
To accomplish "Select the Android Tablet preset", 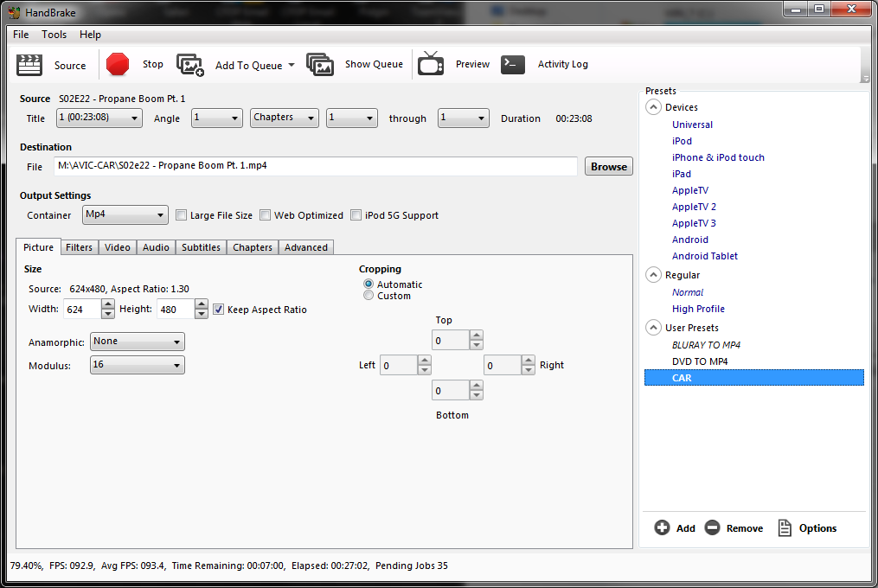I will 704,256.
